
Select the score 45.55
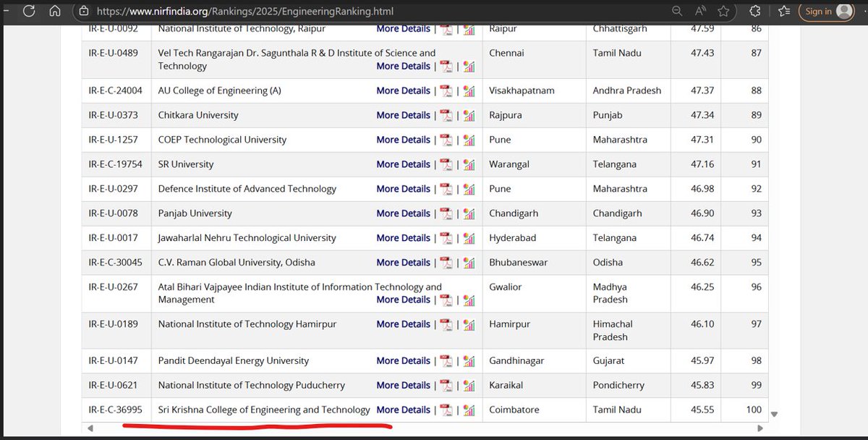[x=702, y=410]
